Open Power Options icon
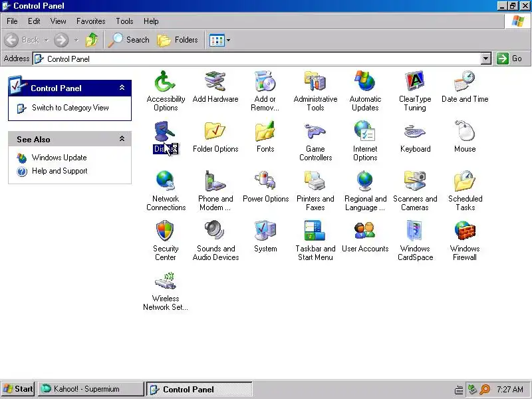The image size is (532, 399). tap(265, 182)
